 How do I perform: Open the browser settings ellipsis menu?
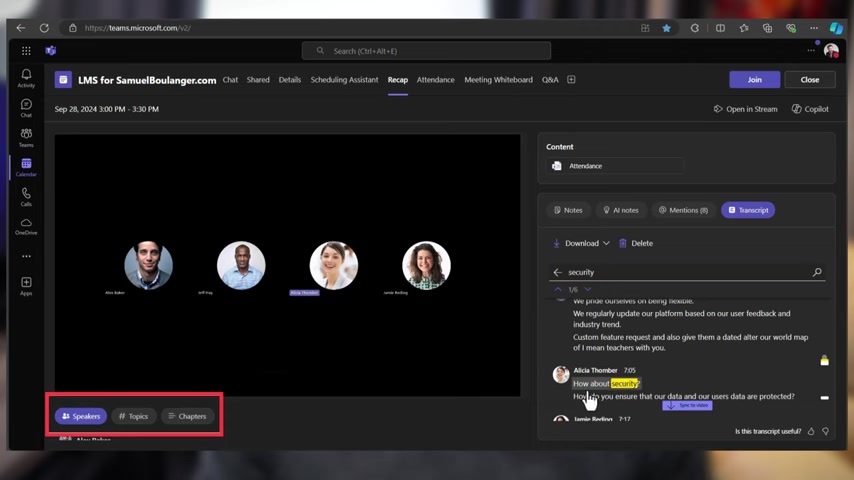click(814, 28)
